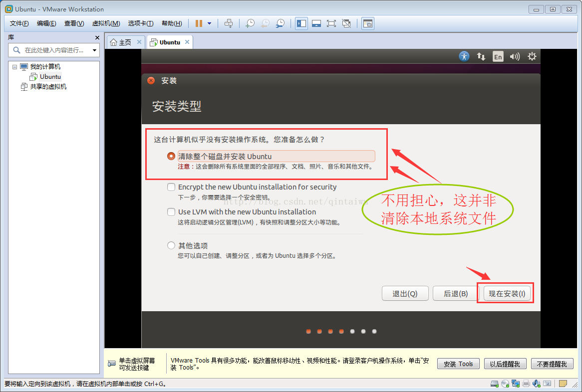Select 共享的虚拟机 in the library tree
Screen dimensions: 582x392
pos(48,86)
